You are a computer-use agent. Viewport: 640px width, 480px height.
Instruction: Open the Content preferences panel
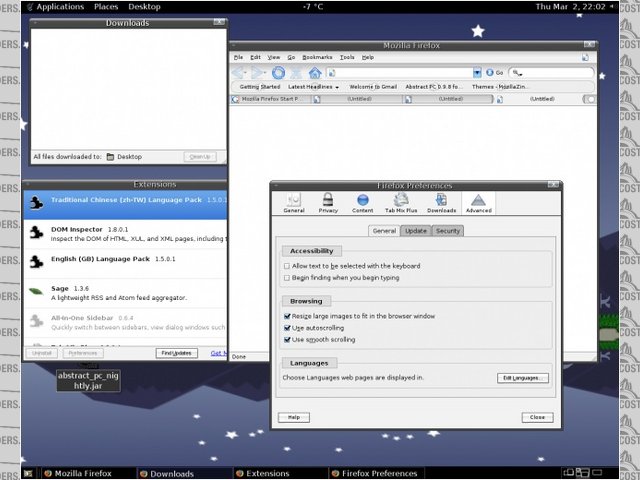coord(362,203)
